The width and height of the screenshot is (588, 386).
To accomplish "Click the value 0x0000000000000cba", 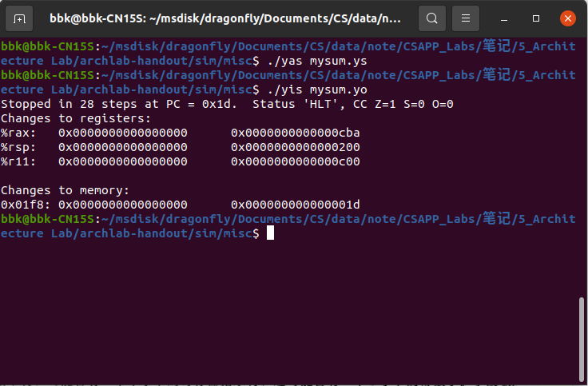I will 295,133.
